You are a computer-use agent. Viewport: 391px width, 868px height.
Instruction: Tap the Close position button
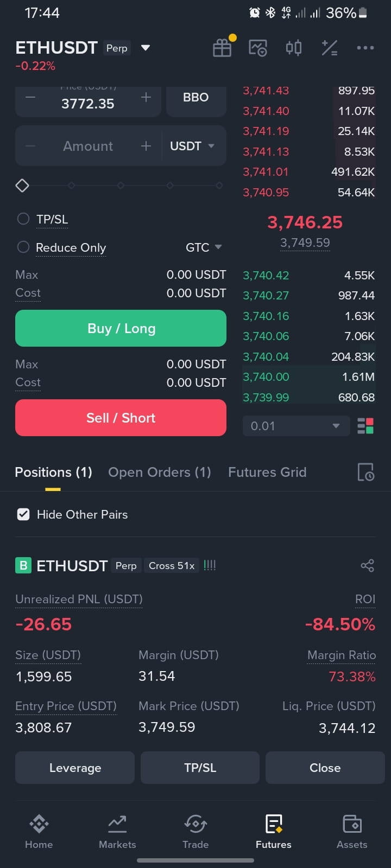(x=325, y=768)
